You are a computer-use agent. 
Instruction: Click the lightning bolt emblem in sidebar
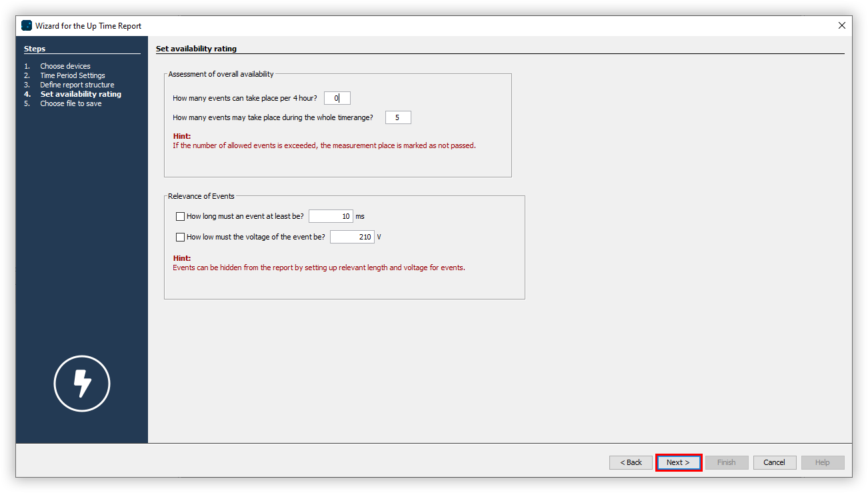coord(81,384)
